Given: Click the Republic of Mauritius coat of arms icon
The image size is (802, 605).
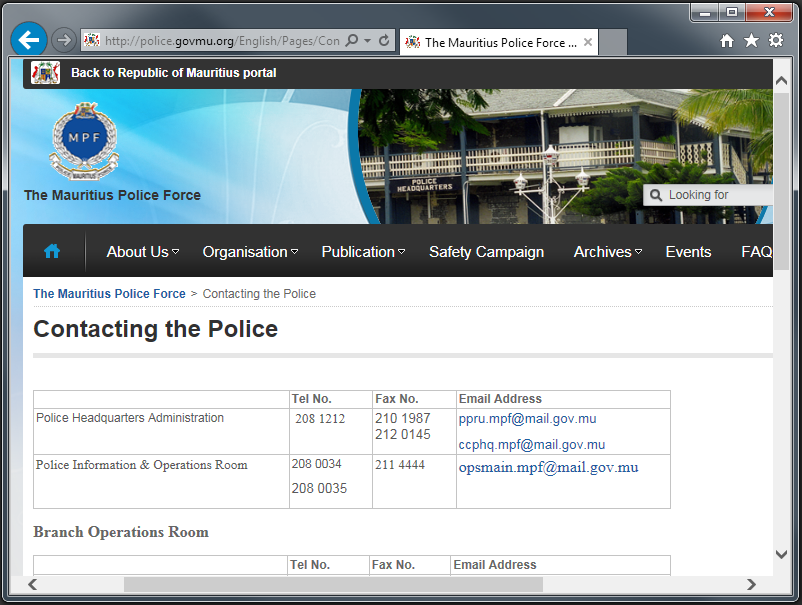Looking at the screenshot, I should point(46,73).
